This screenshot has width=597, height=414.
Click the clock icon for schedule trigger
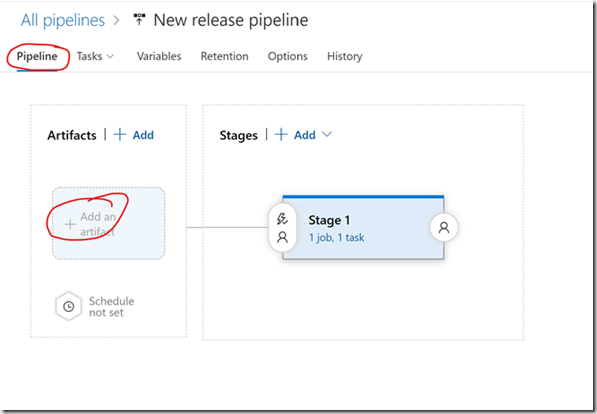point(69,306)
